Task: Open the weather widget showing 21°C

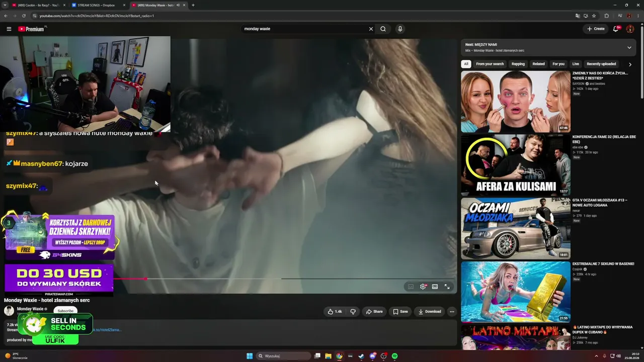Action: (16, 356)
